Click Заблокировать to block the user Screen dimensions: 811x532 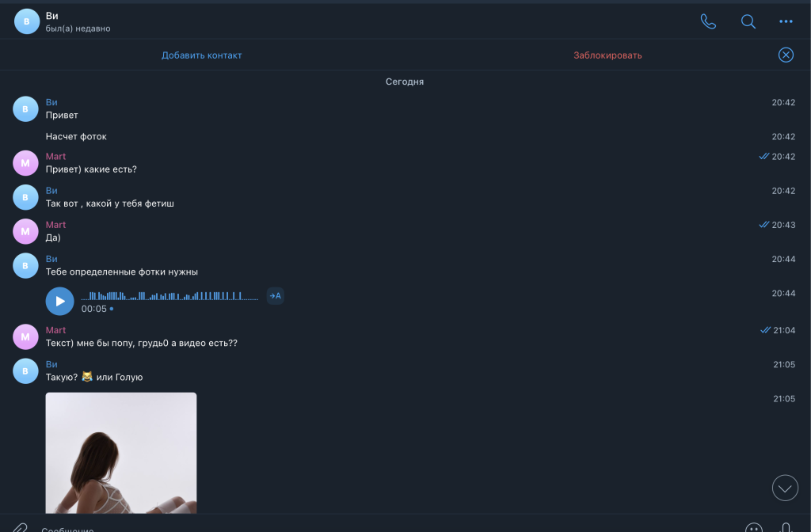click(x=607, y=55)
